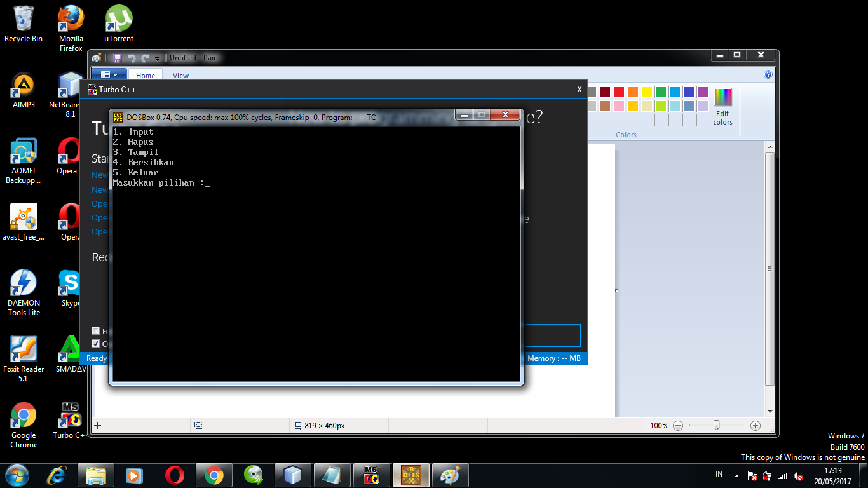Click the Turbo C++ MS-DOS taskbar icon
This screenshot has height=488, width=868.
(371, 475)
